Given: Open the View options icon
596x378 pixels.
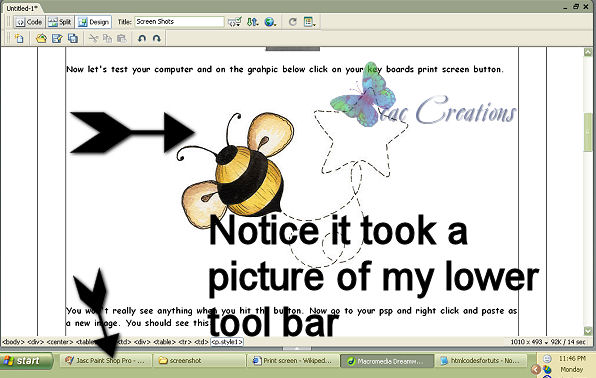Looking at the screenshot, I should click(309, 22).
